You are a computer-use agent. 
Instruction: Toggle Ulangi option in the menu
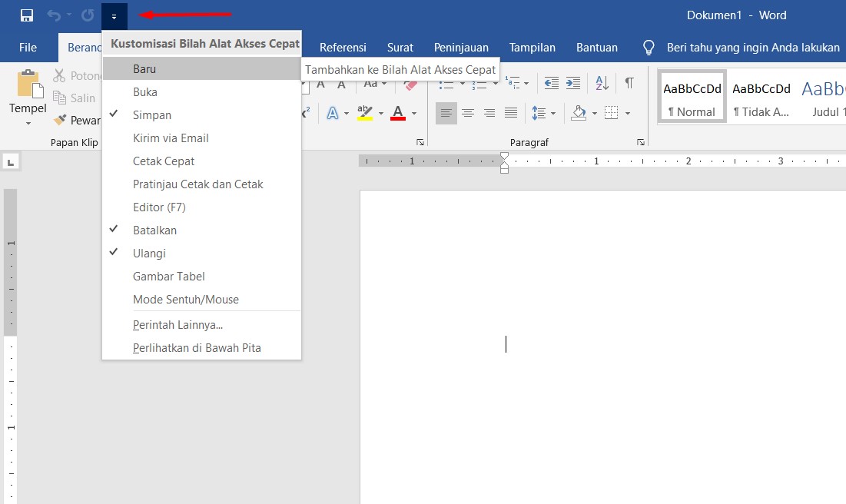150,253
